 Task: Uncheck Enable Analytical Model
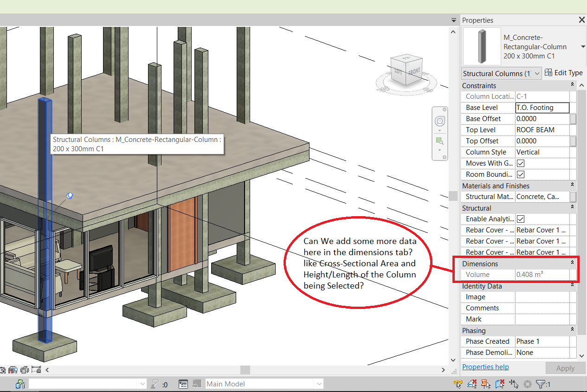pos(520,218)
